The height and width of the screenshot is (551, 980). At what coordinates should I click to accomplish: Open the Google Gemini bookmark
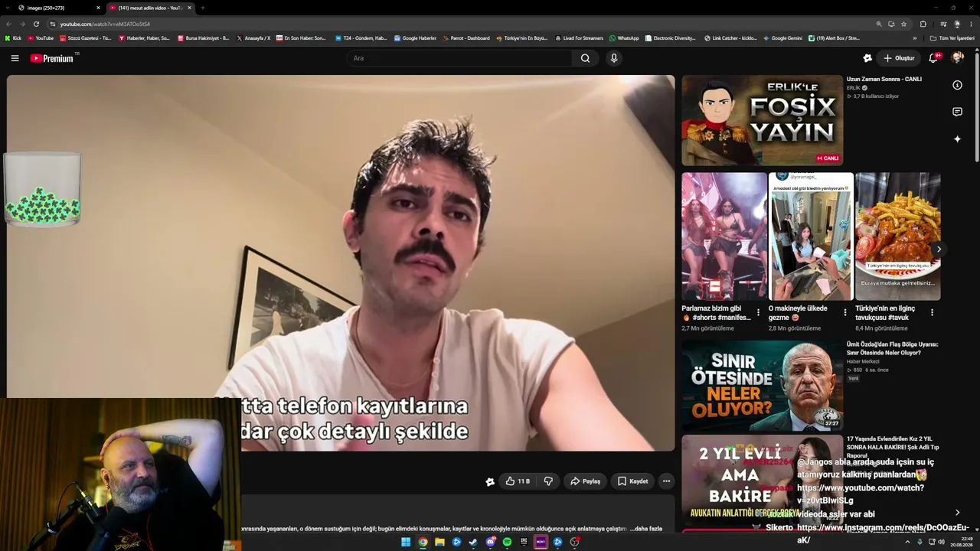point(782,38)
